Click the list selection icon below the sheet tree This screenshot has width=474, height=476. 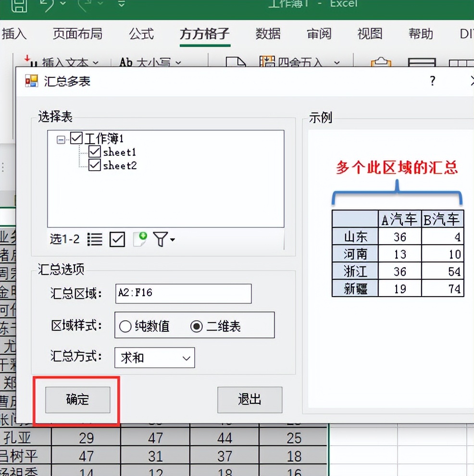(95, 239)
